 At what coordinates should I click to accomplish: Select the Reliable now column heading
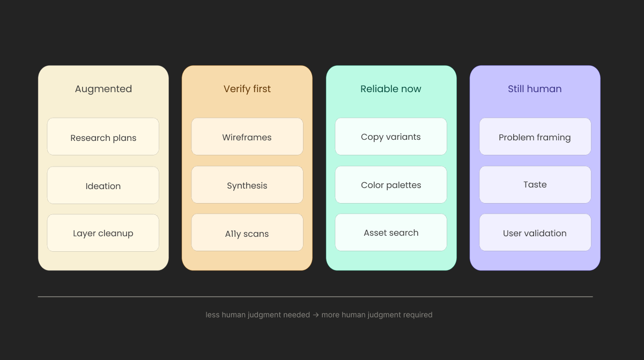(391, 89)
